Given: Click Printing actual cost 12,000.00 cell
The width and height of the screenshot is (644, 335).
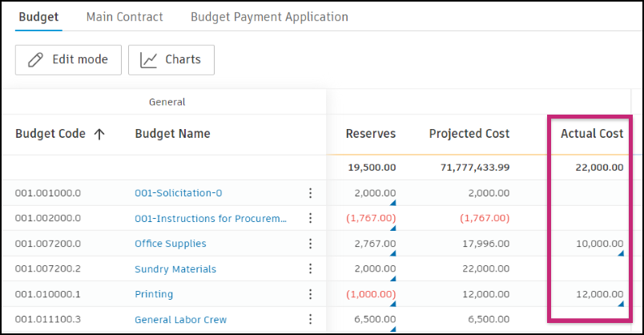Looking at the screenshot, I should 598,295.
